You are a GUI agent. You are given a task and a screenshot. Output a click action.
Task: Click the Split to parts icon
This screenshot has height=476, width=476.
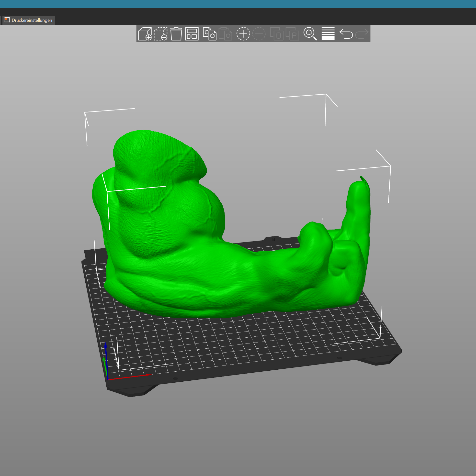[292, 34]
